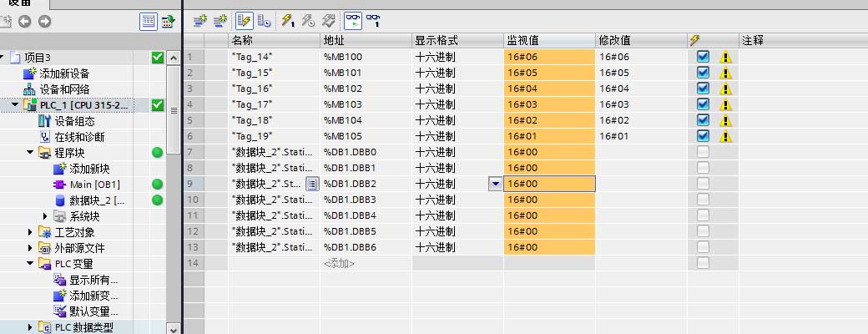Click enable peripheral outputs toolbar icon
This screenshot has width=868, height=334.
point(329,21)
